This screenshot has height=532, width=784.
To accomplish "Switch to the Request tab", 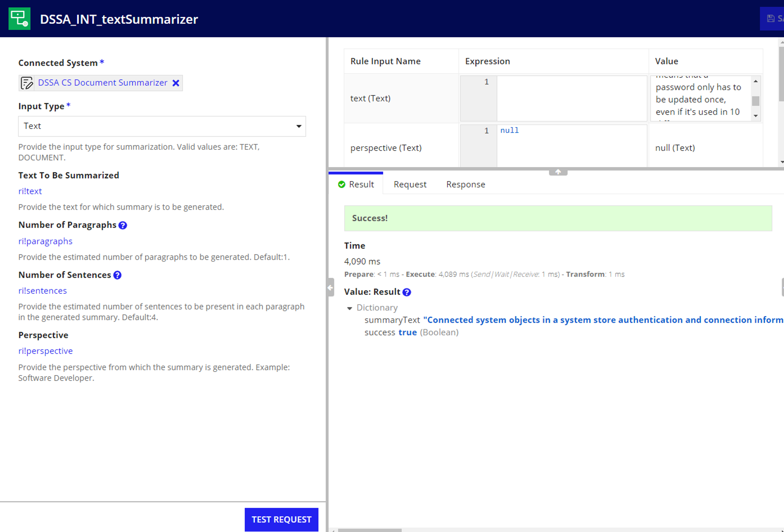I will tap(410, 185).
